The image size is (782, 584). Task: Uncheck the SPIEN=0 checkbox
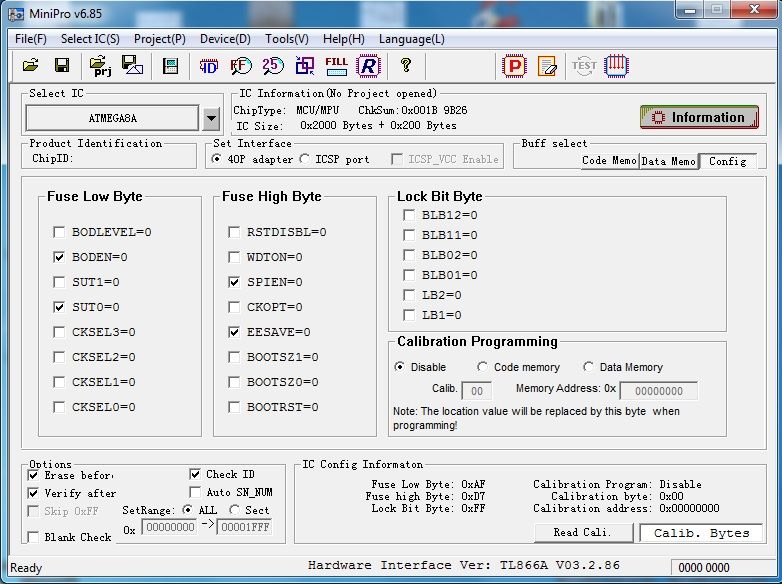pos(234,282)
